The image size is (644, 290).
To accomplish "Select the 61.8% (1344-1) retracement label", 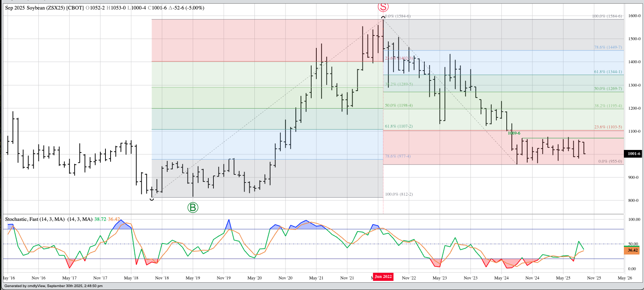I will click(608, 72).
